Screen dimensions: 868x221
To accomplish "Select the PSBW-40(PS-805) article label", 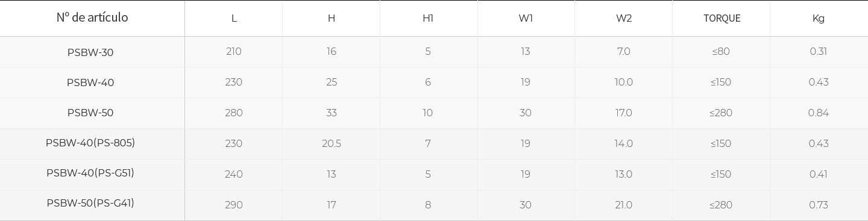I will [90, 143].
